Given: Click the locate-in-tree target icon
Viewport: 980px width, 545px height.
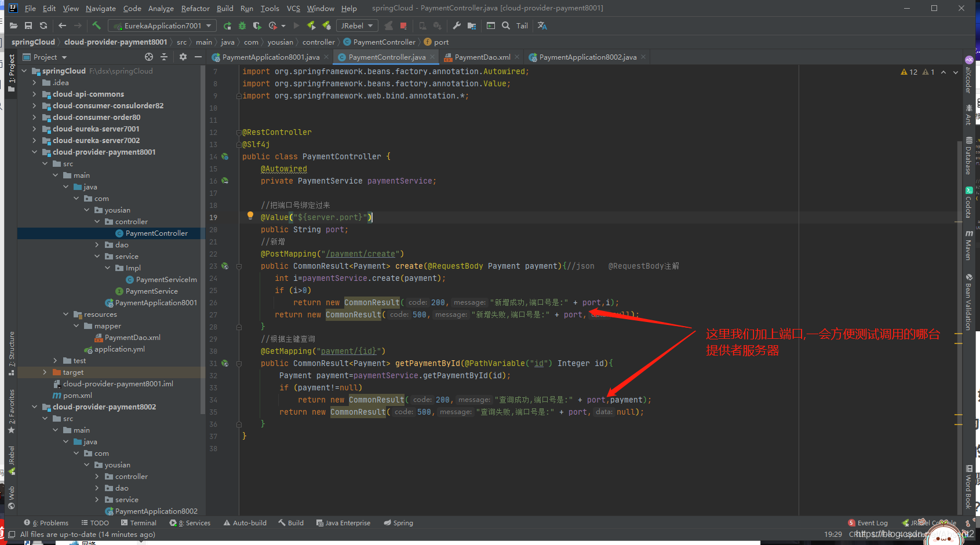Looking at the screenshot, I should (149, 57).
